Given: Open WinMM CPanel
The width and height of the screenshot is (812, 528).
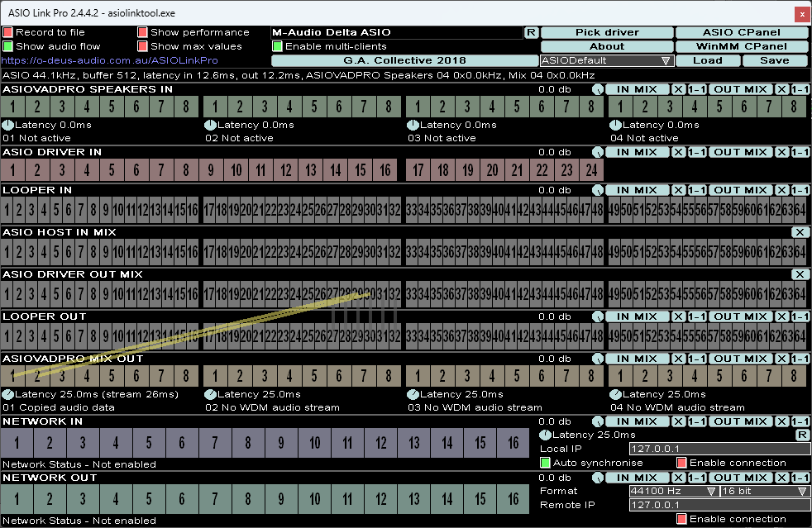Looking at the screenshot, I should click(742, 46).
